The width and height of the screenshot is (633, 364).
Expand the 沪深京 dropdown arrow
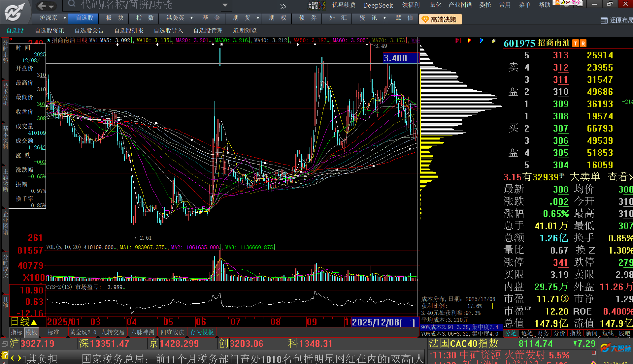coord(65,18)
